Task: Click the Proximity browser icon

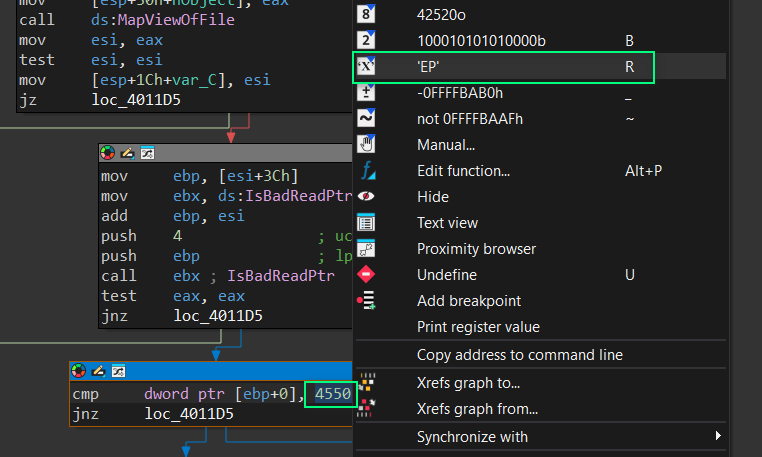Action: coord(366,248)
